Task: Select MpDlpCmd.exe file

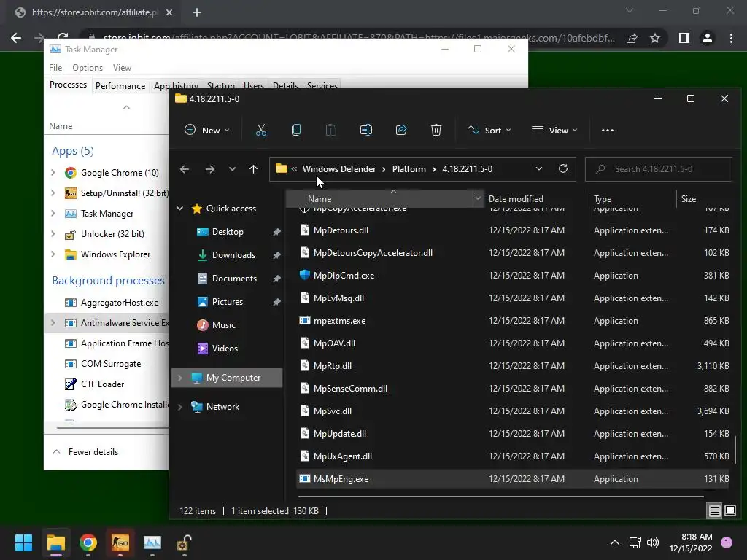Action: [x=513, y=276]
